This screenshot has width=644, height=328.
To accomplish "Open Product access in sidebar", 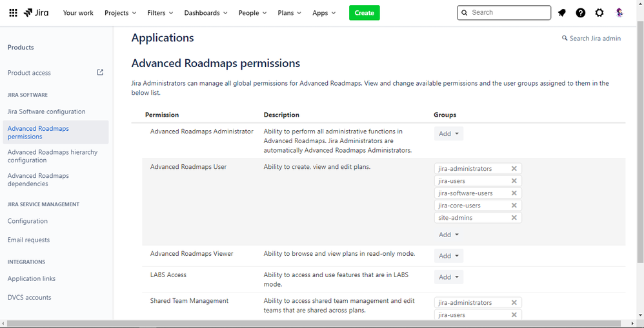I will click(x=29, y=73).
